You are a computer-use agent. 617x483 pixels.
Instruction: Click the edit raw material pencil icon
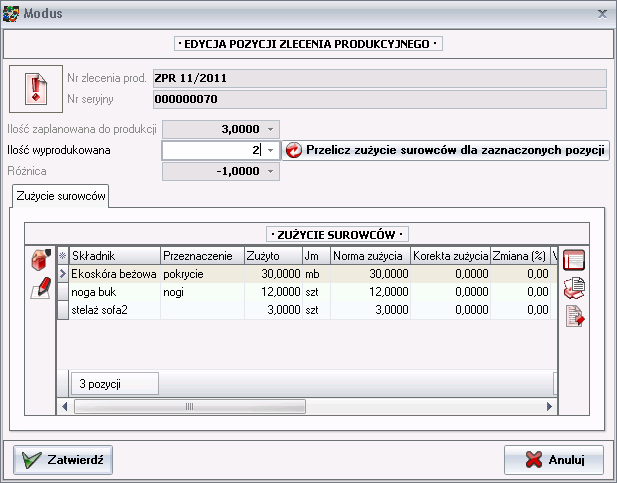(41, 290)
